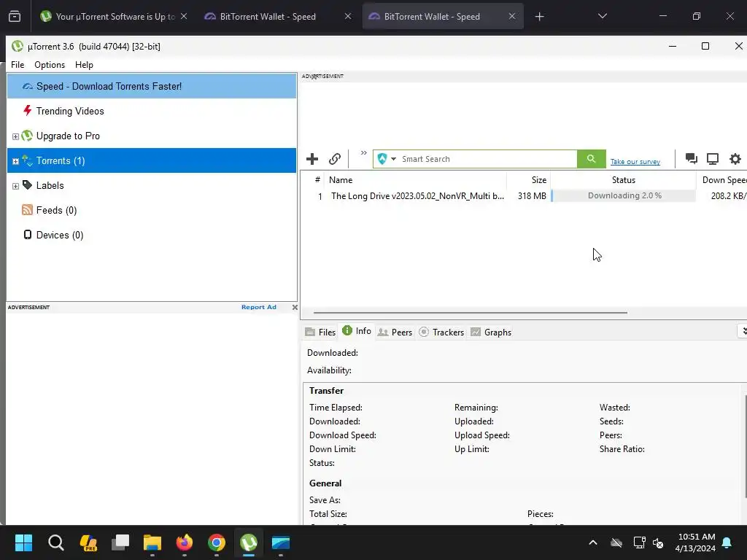The width and height of the screenshot is (747, 560).
Task: Expand the Upgrade to Pro node
Action: coord(15,136)
